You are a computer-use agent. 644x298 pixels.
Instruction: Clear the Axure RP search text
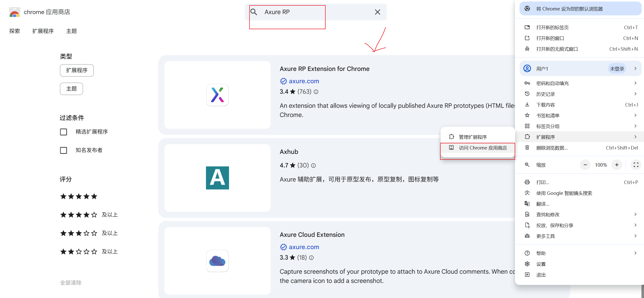[x=377, y=12]
